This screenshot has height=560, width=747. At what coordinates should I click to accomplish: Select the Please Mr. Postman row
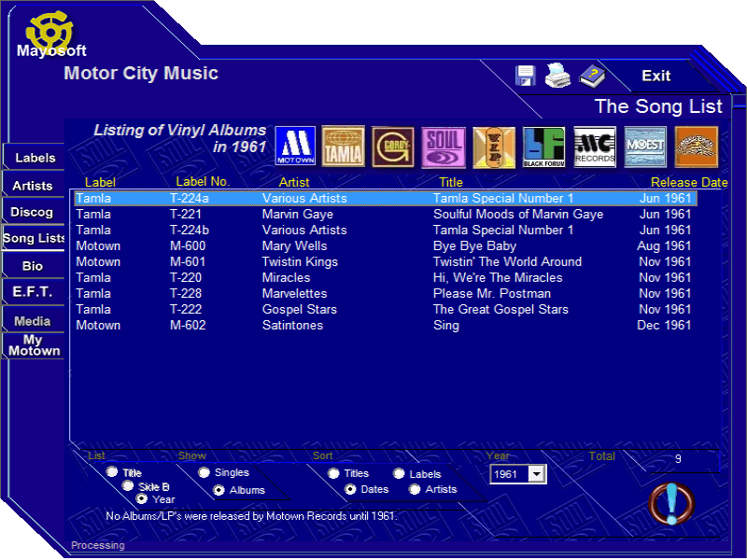[386, 293]
